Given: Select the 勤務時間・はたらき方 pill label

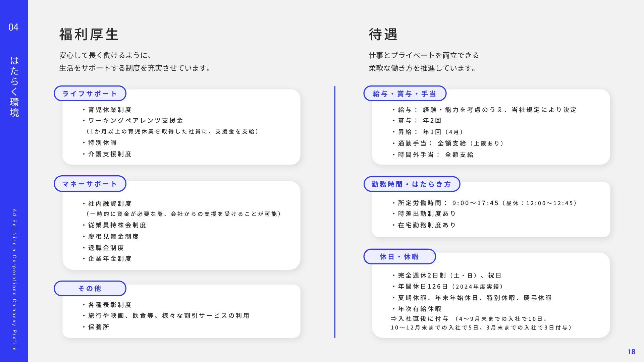Looking at the screenshot, I should 412,184.
